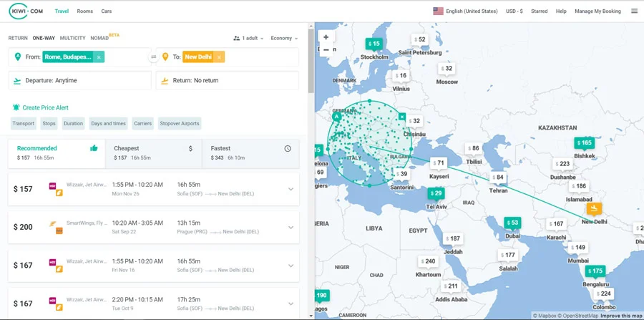Click the A origin marker on map

point(337,117)
